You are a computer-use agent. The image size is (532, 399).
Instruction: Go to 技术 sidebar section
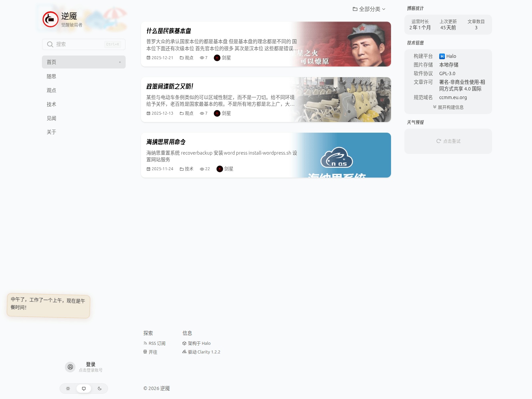click(84, 104)
